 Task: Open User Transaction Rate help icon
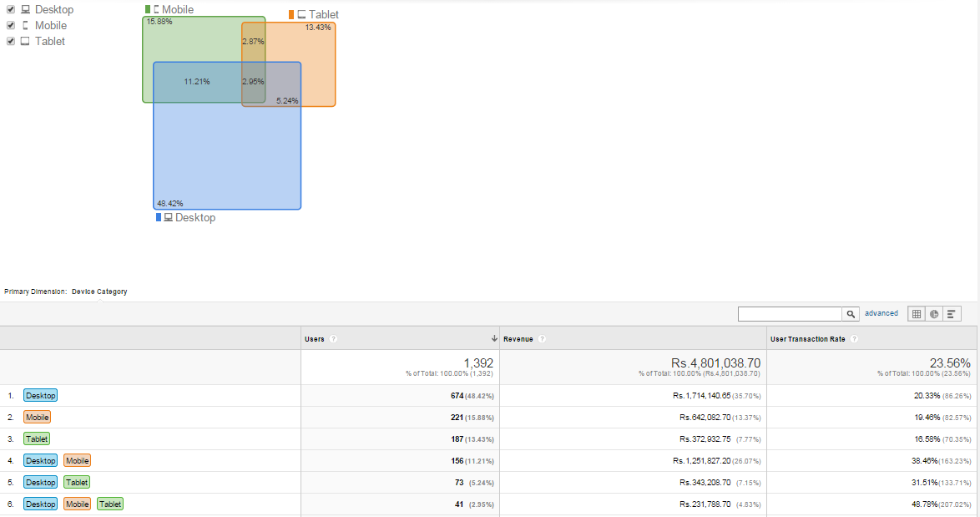coord(854,339)
